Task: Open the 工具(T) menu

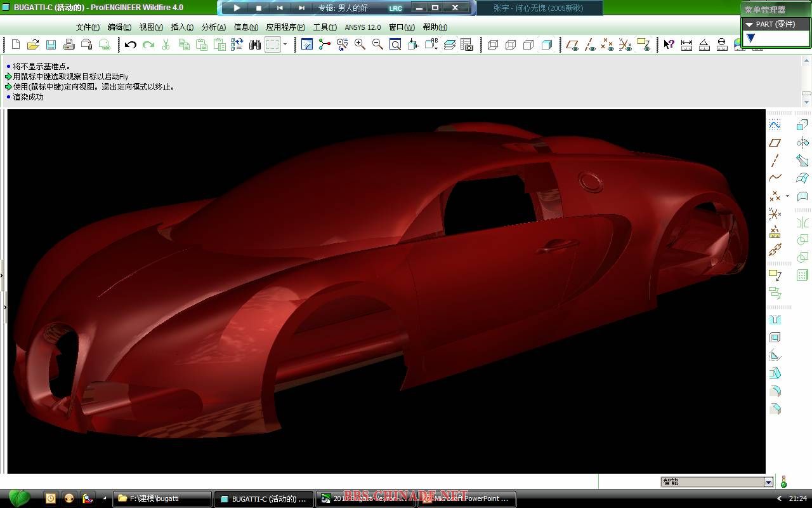Action: tap(325, 27)
